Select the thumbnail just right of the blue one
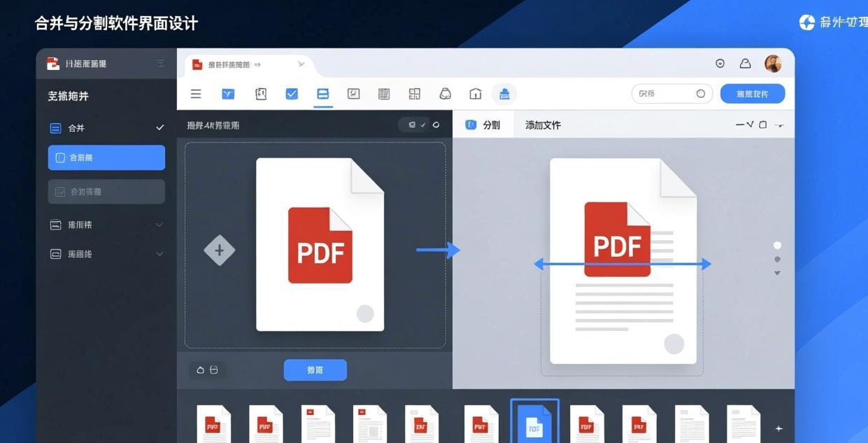Image resolution: width=868 pixels, height=443 pixels. [x=587, y=424]
